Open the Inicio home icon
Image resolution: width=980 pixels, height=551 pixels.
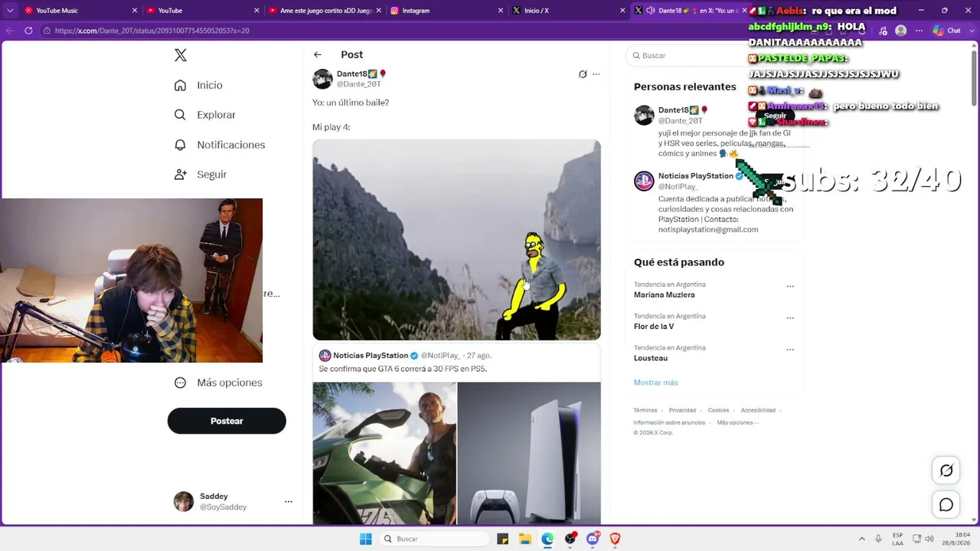pyautogui.click(x=180, y=85)
